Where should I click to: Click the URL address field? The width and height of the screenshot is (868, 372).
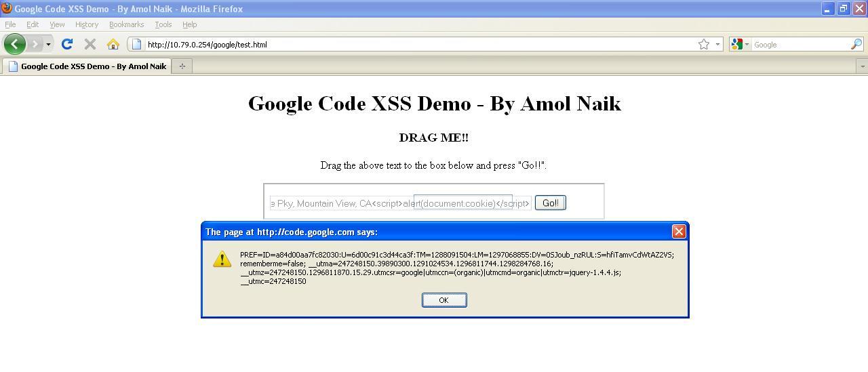tap(420, 44)
